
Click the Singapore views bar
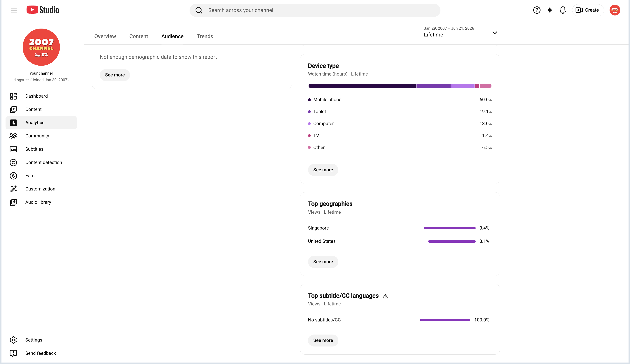point(449,228)
